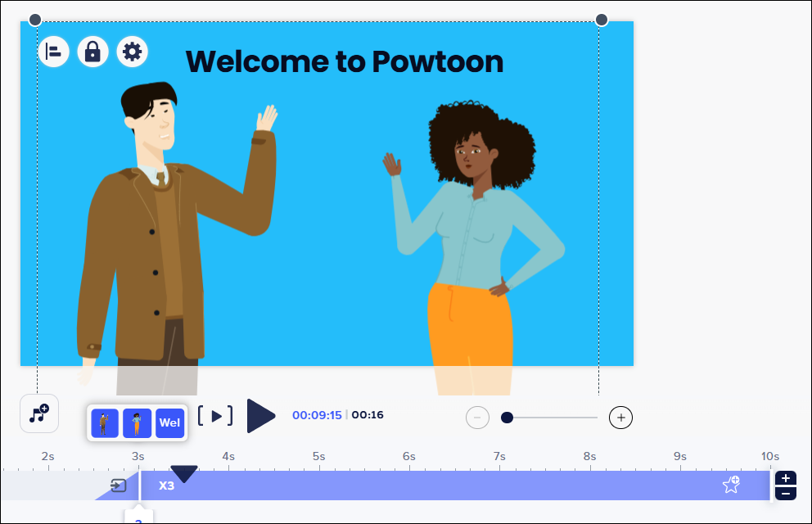This screenshot has width=812, height=524.
Task: Click the 8s mark on the timeline ruler
Action: (x=590, y=456)
